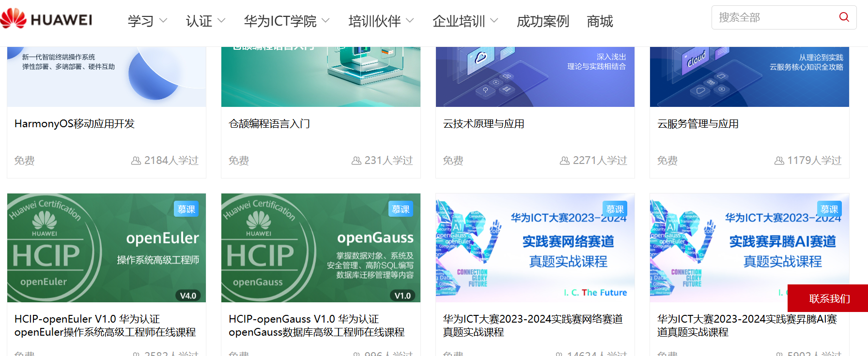Image resolution: width=868 pixels, height=356 pixels.
Task: Click the 仓颉编程语言 course thumbnail image
Action: pos(321,76)
